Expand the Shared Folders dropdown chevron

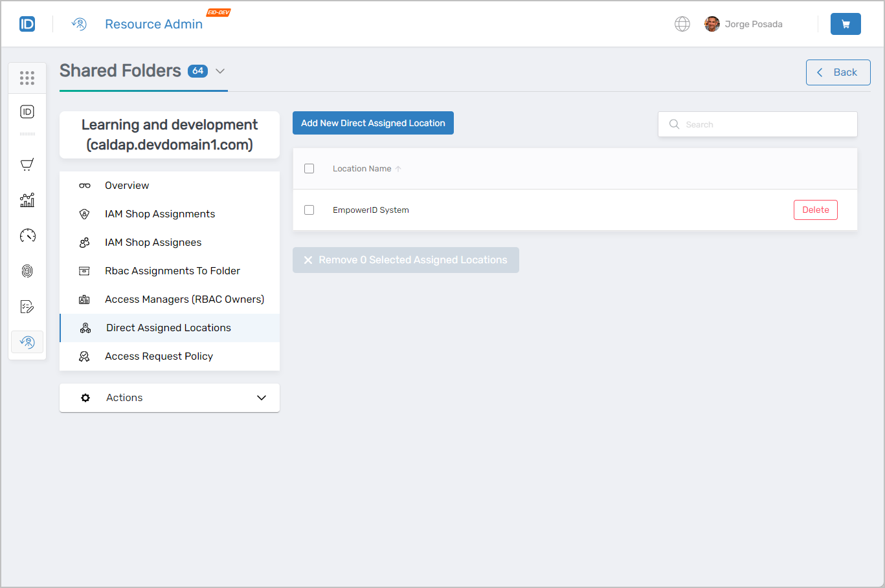coord(220,71)
